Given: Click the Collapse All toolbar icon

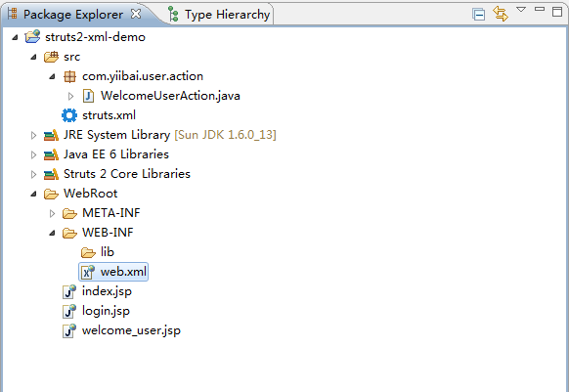Looking at the screenshot, I should click(x=479, y=15).
